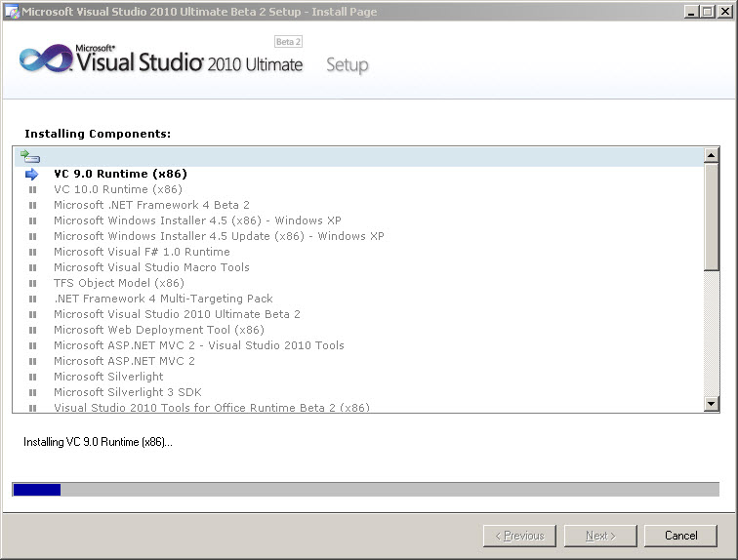Click the component list scrollbar thumb
The width and height of the screenshot is (738, 560).
(x=712, y=217)
